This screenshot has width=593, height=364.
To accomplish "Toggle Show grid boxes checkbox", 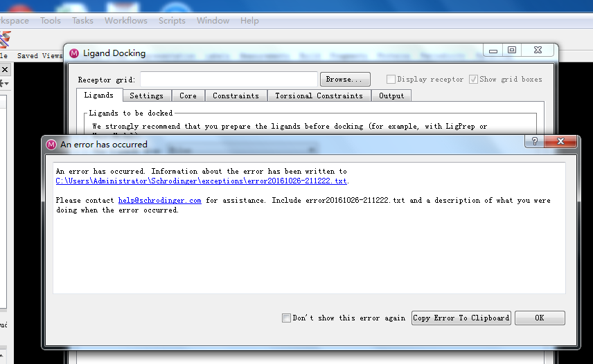I will point(473,80).
